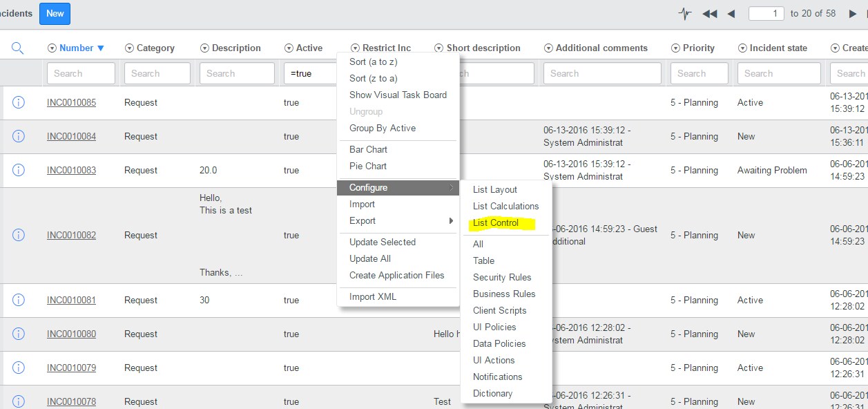This screenshot has width=868, height=409.
Task: Select Show Visual Task Board
Action: [399, 95]
